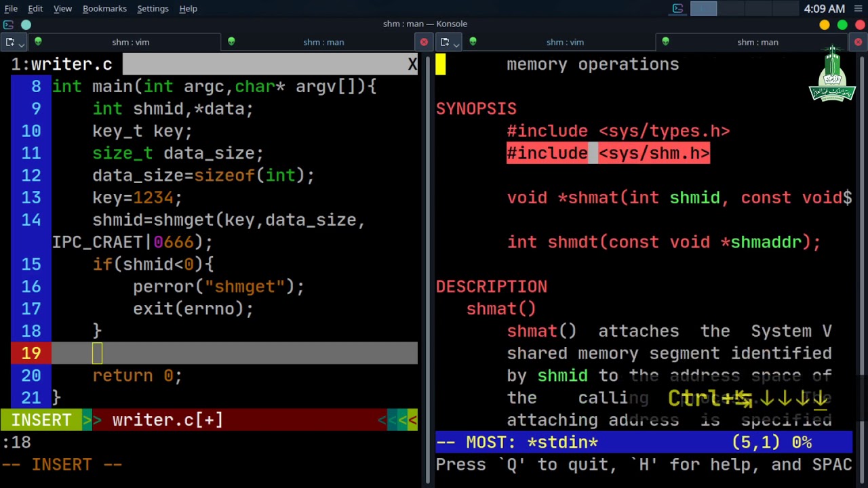Close the left pane's current tab
Image resolution: width=868 pixels, height=488 pixels.
424,42
